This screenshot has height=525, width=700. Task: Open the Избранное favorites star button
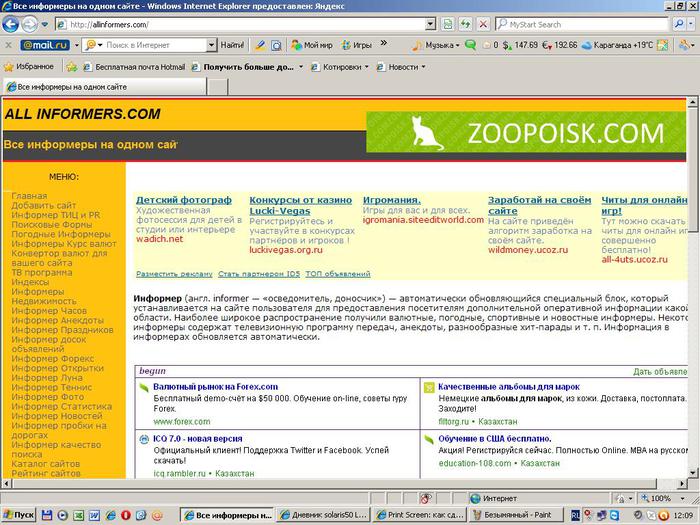(29, 67)
